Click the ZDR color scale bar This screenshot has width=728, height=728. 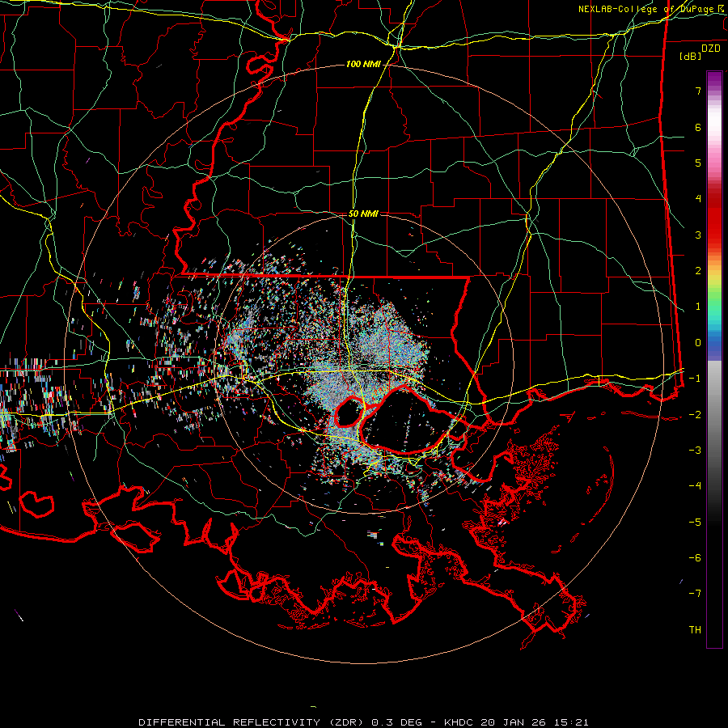click(x=714, y=359)
